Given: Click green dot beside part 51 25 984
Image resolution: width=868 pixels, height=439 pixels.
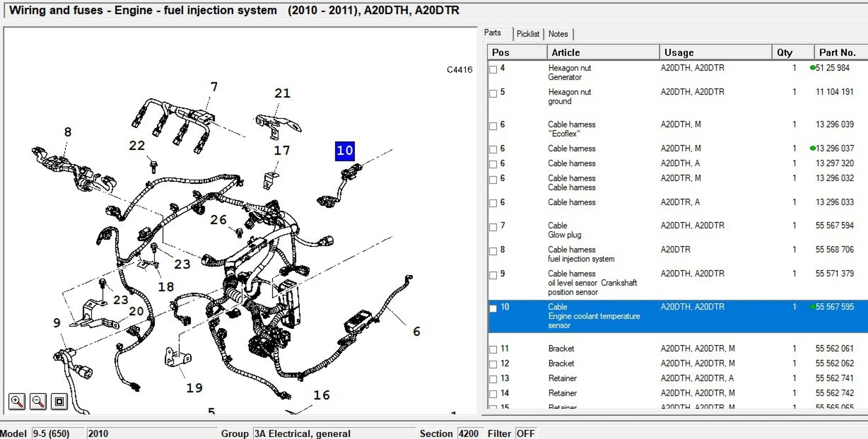Looking at the screenshot, I should (812, 68).
